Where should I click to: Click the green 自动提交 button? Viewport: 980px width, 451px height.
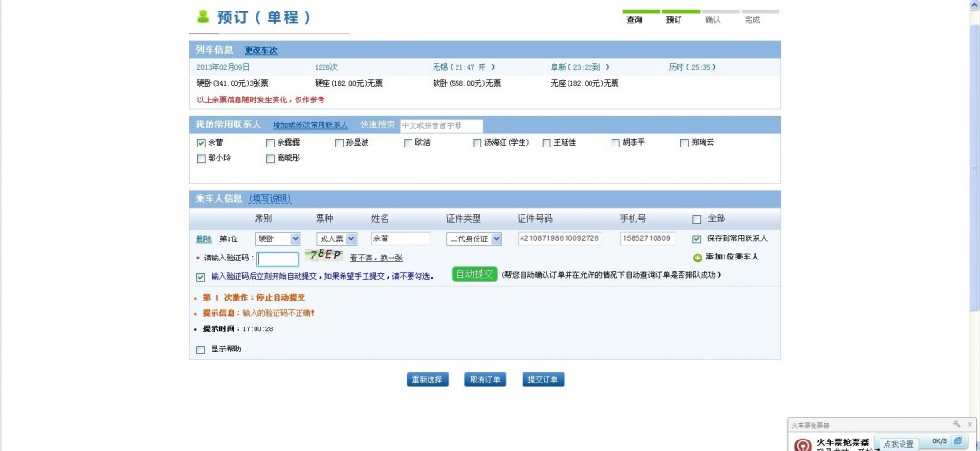475,274
